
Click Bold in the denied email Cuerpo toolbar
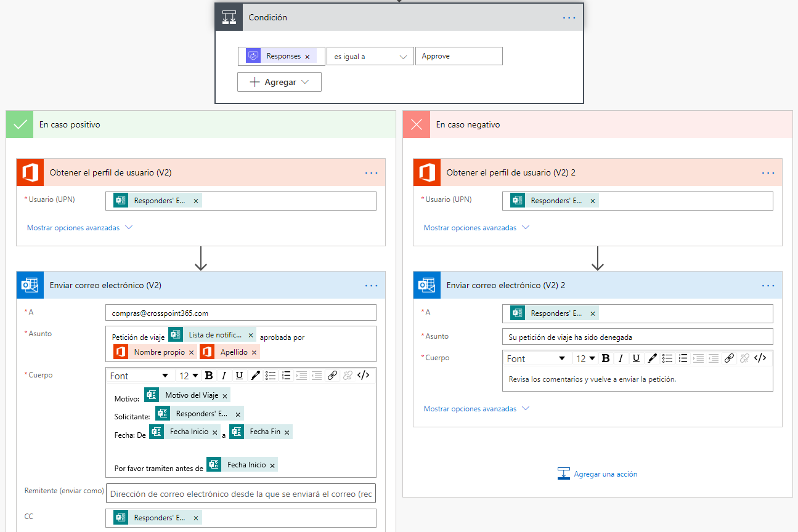click(606, 358)
